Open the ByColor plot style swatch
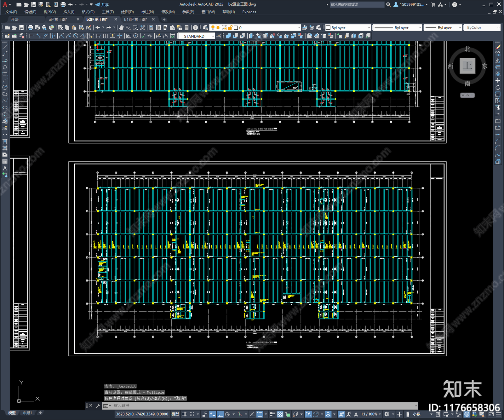504x420 pixels. click(482, 28)
